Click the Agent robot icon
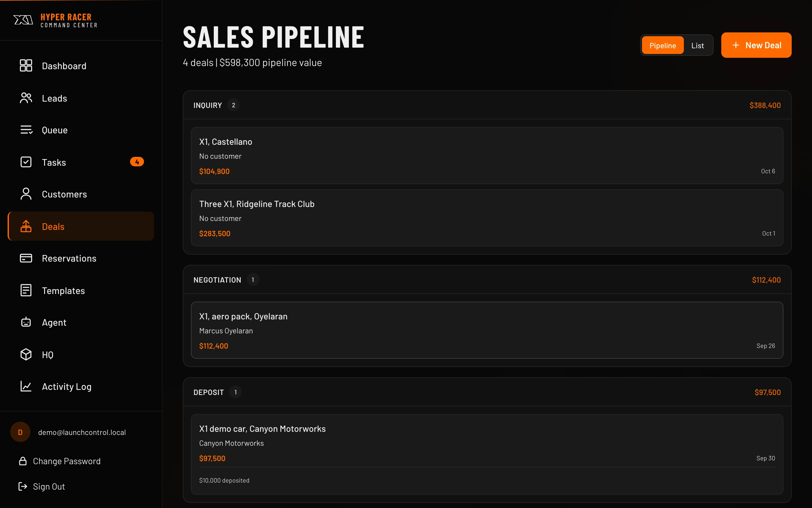The image size is (812, 508). [x=26, y=322]
